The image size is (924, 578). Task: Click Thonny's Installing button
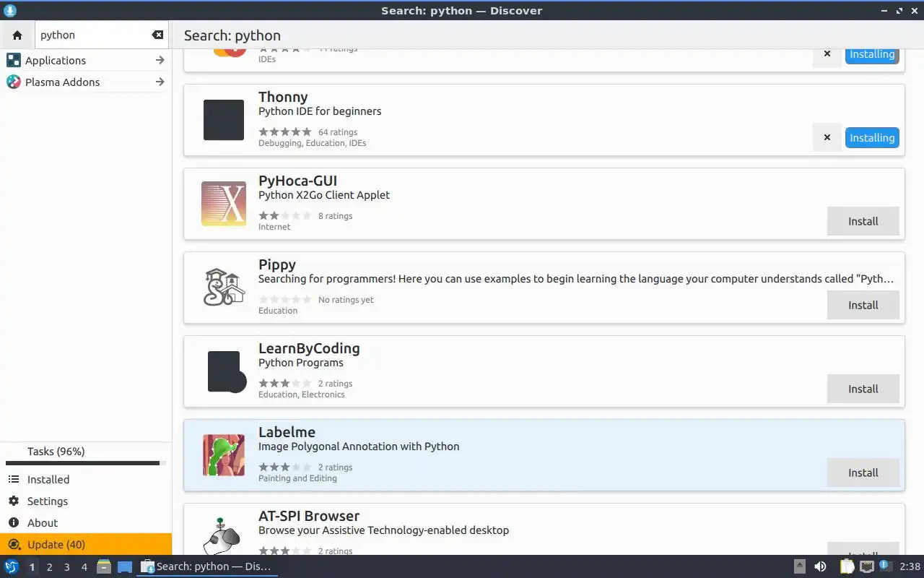(872, 137)
